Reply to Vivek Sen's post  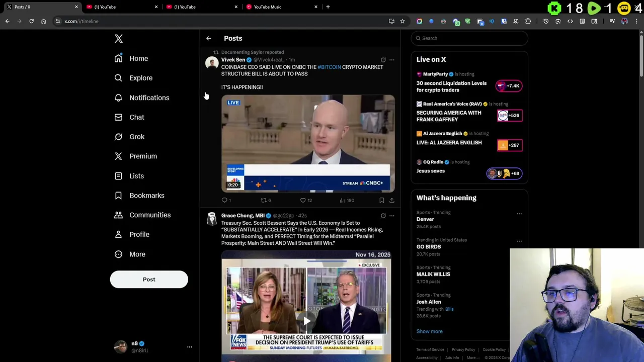coord(226,200)
